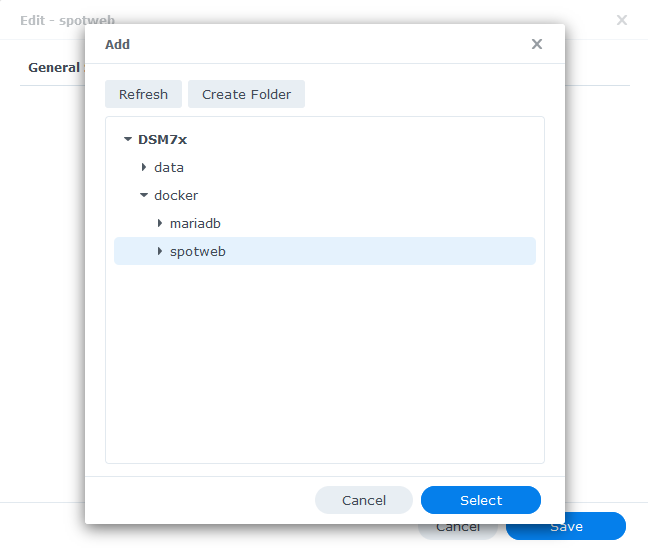This screenshot has height=548, width=648.
Task: Expand the mariadb folder arrow
Action: point(160,223)
